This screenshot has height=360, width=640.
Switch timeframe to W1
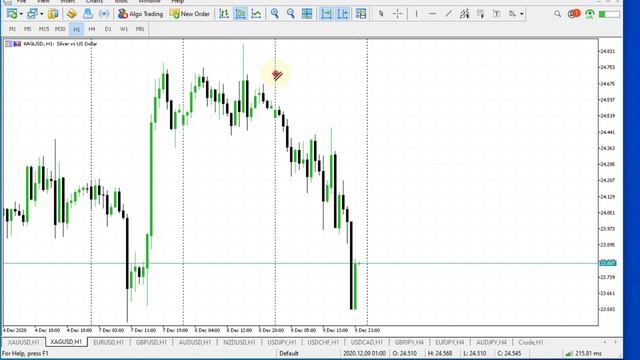124,29
